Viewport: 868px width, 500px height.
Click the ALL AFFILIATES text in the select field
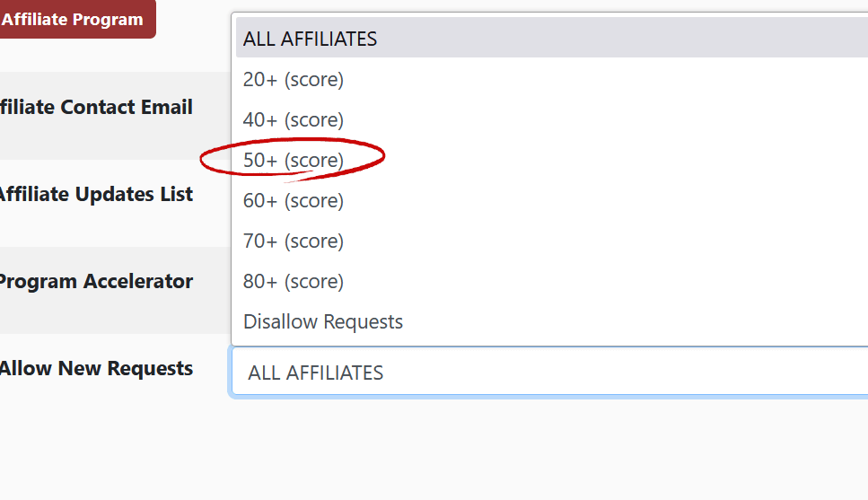[x=315, y=373]
